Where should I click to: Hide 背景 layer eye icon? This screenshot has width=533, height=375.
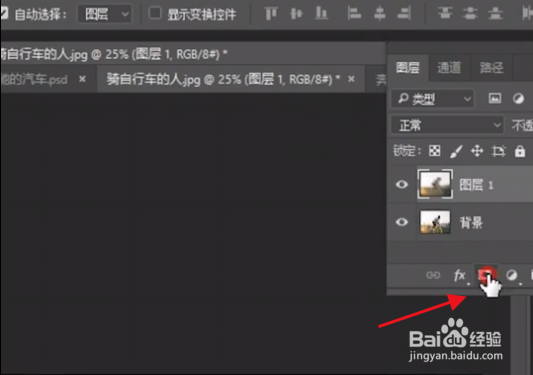401,222
